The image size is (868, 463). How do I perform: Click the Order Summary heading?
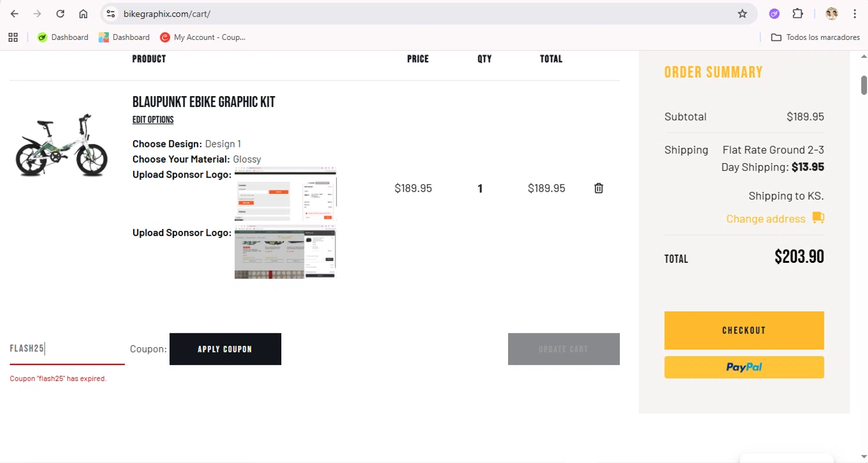coord(713,72)
